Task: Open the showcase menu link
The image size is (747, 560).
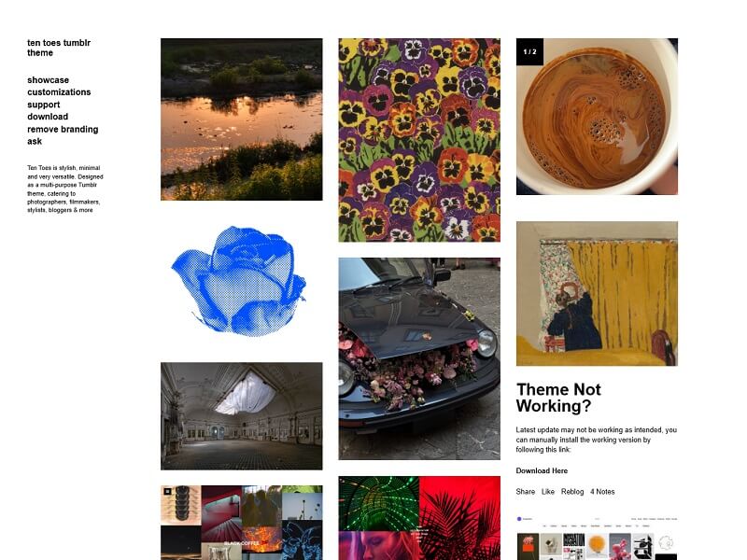Action: (x=49, y=80)
